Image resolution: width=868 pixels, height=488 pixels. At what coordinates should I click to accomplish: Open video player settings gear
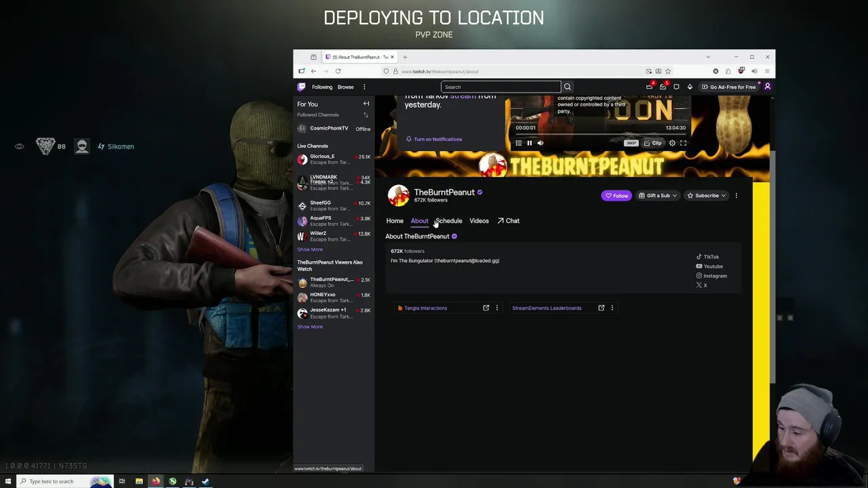pos(673,143)
